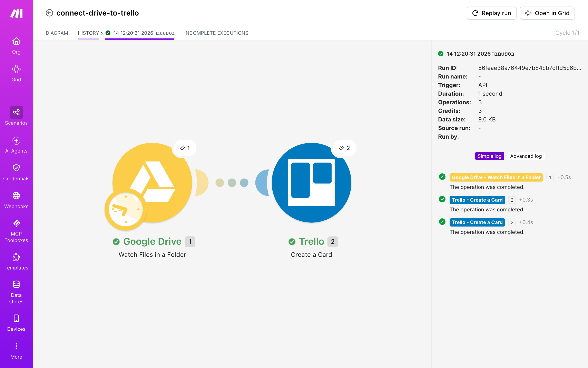Expand the More menu in the sidebar

[x=16, y=351]
